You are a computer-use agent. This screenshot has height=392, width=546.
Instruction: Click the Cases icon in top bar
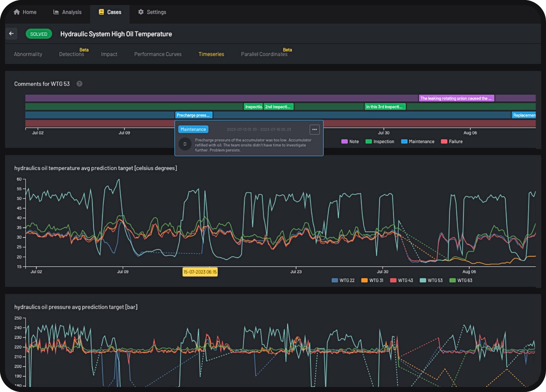(101, 12)
